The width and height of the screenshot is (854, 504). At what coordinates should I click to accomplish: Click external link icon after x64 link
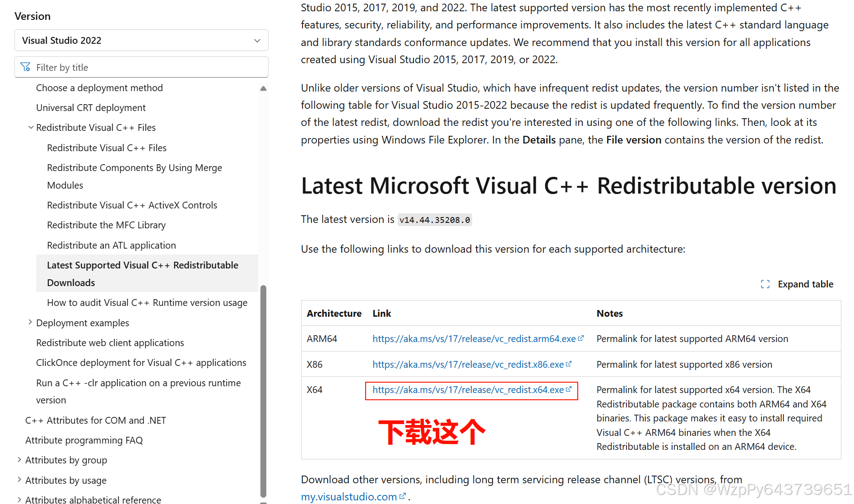tap(569, 389)
